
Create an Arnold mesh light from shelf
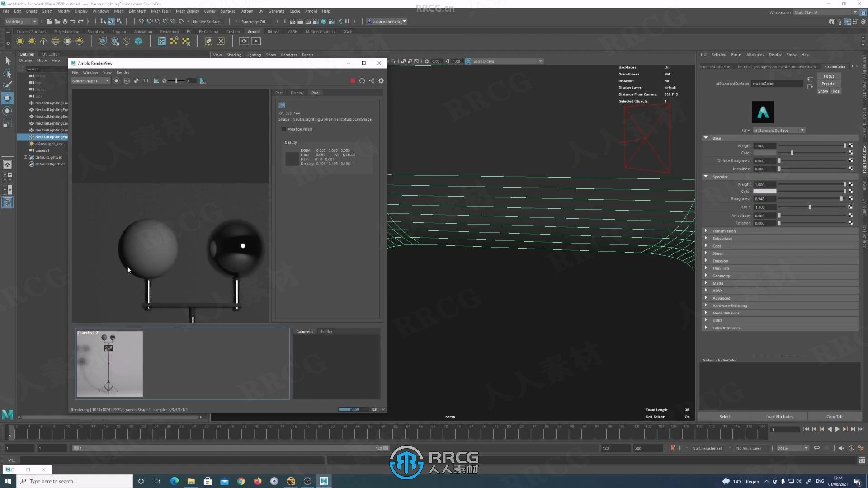pyautogui.click(x=32, y=41)
